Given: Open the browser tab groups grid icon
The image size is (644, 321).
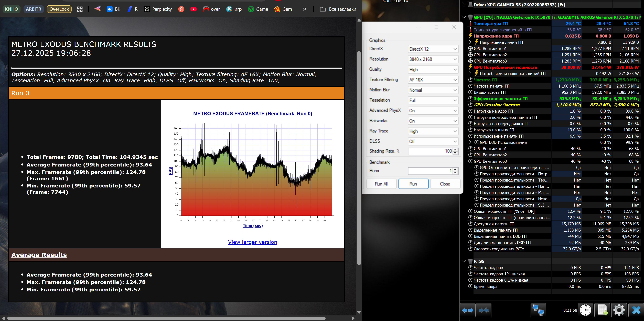Looking at the screenshot, I should coord(80,9).
